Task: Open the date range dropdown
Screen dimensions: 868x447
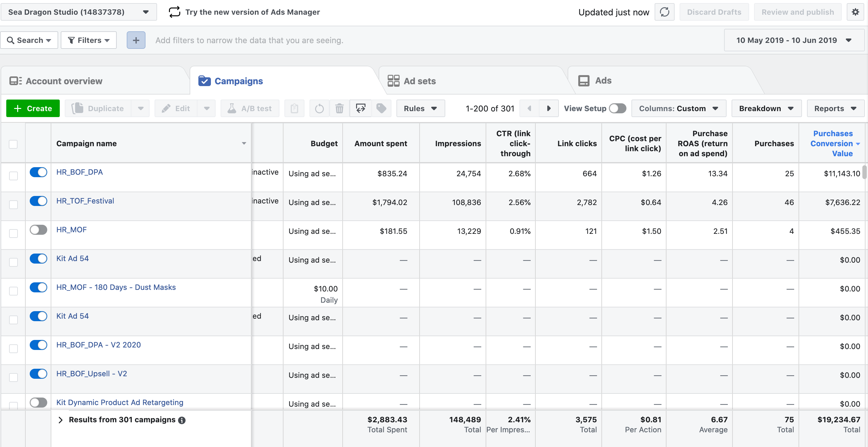Action: (x=794, y=40)
